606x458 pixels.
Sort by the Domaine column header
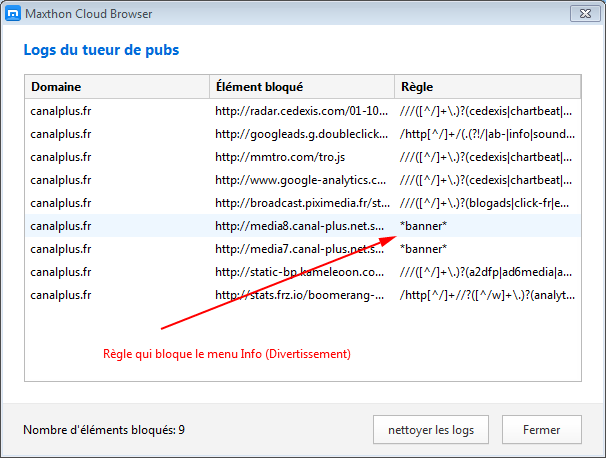[117, 87]
